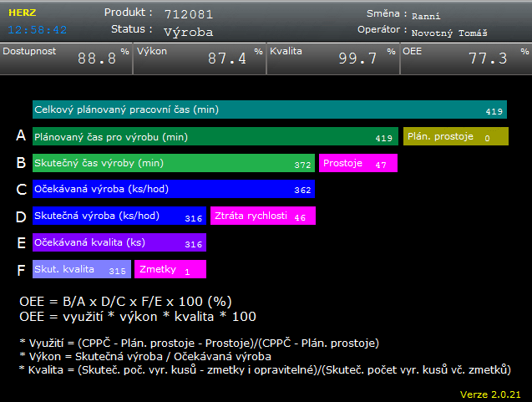This screenshot has width=532, height=402.
Task: Open the Dostupnost 88.8 % panel
Action: (66, 59)
